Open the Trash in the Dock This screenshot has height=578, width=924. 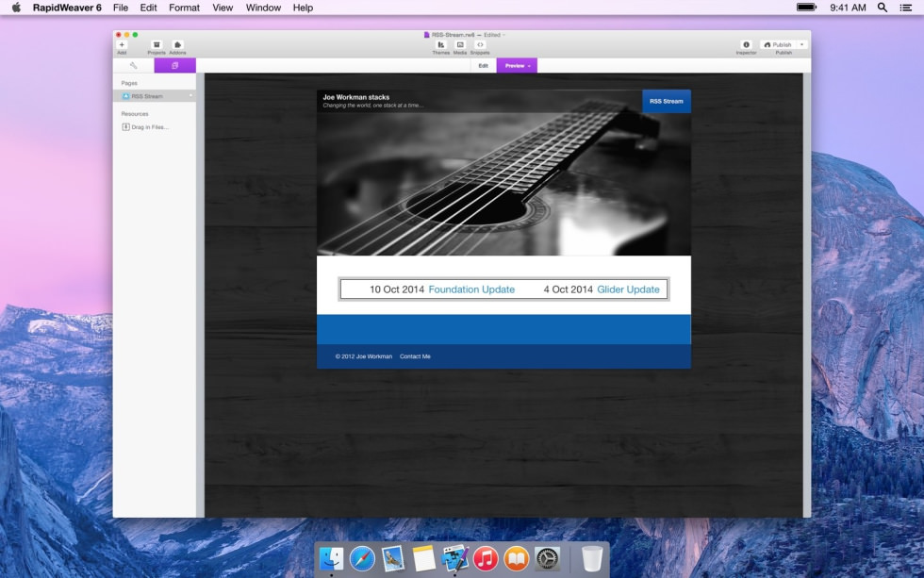tap(592, 558)
